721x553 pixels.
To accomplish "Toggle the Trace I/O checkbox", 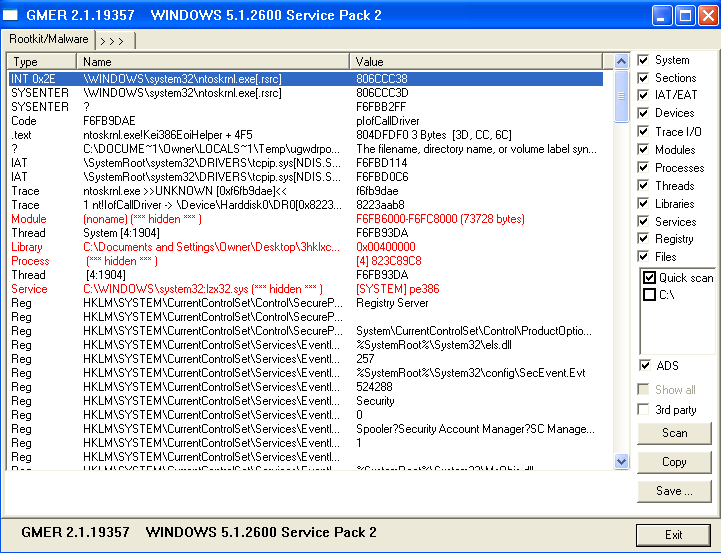I will [643, 131].
